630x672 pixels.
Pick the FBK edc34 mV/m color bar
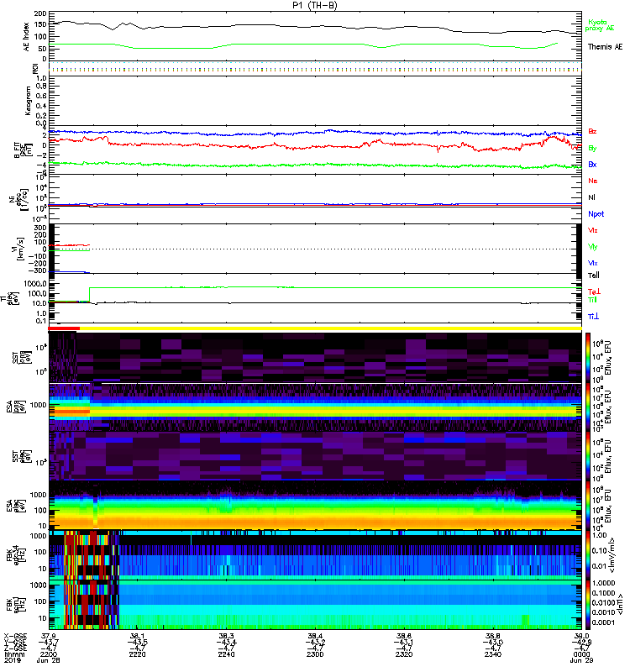click(x=588, y=554)
